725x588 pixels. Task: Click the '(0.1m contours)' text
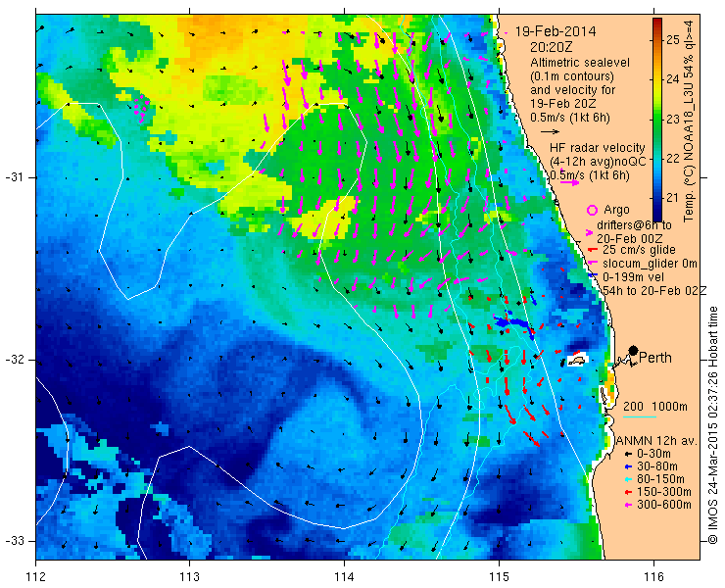coord(571,75)
